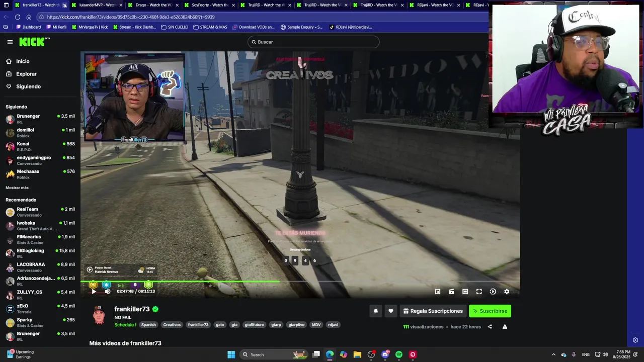The width and height of the screenshot is (644, 362).
Task: Play the paused video
Action: [94, 292]
